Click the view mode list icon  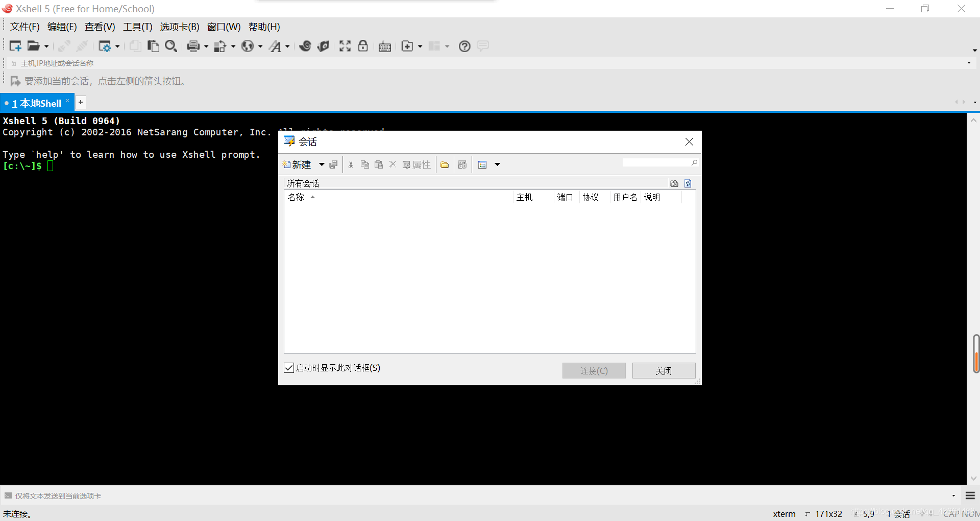point(482,164)
